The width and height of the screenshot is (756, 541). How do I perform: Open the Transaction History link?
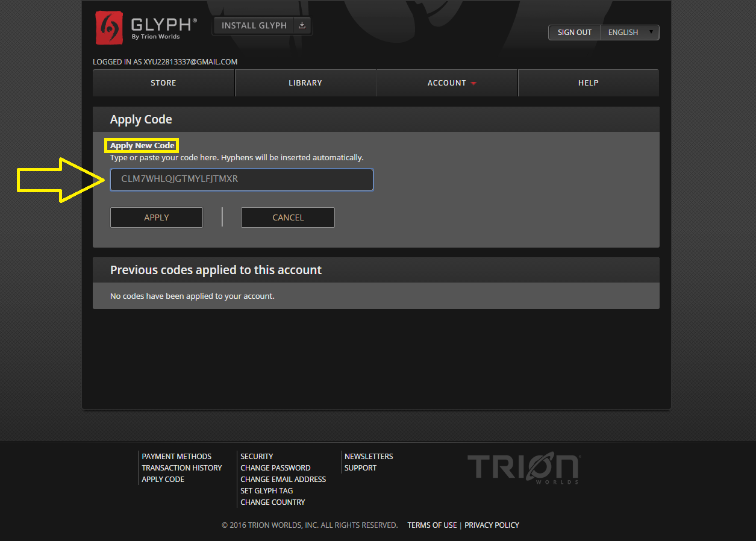pyautogui.click(x=182, y=468)
